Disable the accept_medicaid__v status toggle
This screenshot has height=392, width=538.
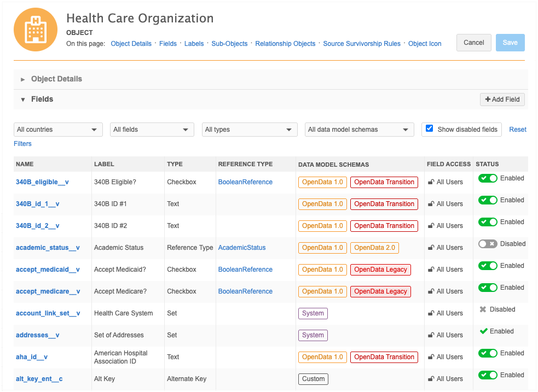(x=488, y=266)
